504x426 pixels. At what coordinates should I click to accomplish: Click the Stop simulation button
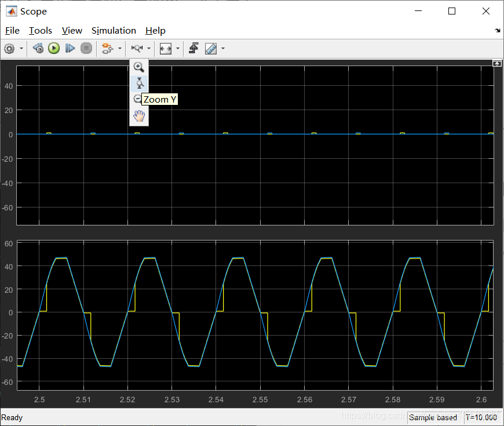86,49
